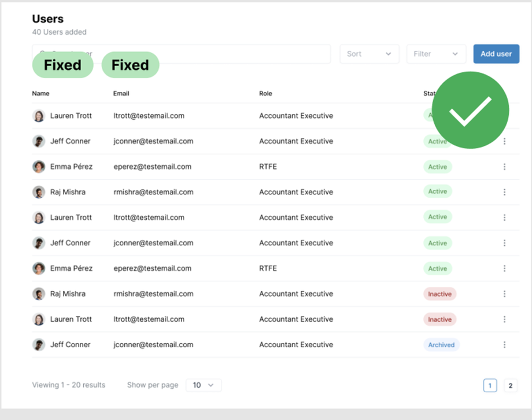Click the Email column header
Image resolution: width=532 pixels, height=420 pixels.
121,93
